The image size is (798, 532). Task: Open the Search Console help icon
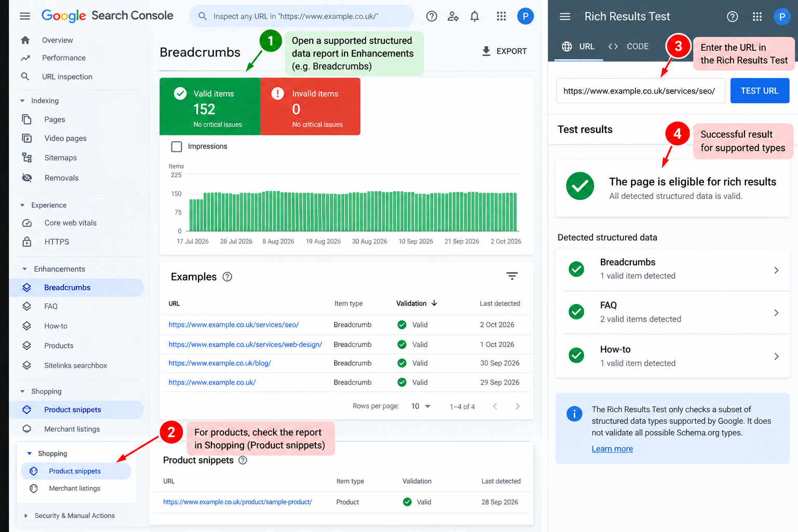(432, 16)
